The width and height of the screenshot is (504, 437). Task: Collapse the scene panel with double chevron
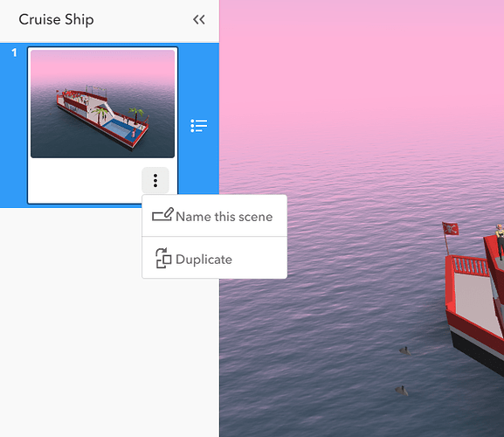199,19
